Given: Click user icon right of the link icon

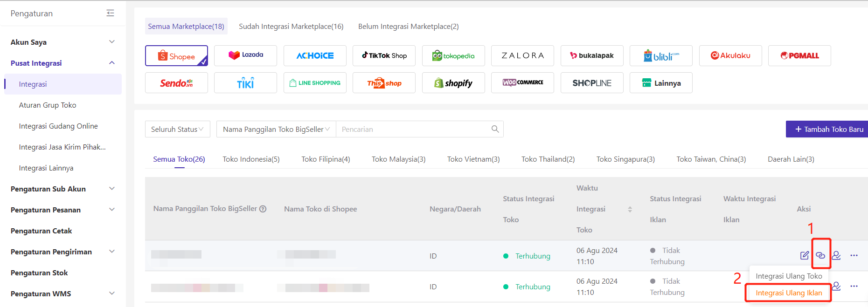Looking at the screenshot, I should point(836,255).
